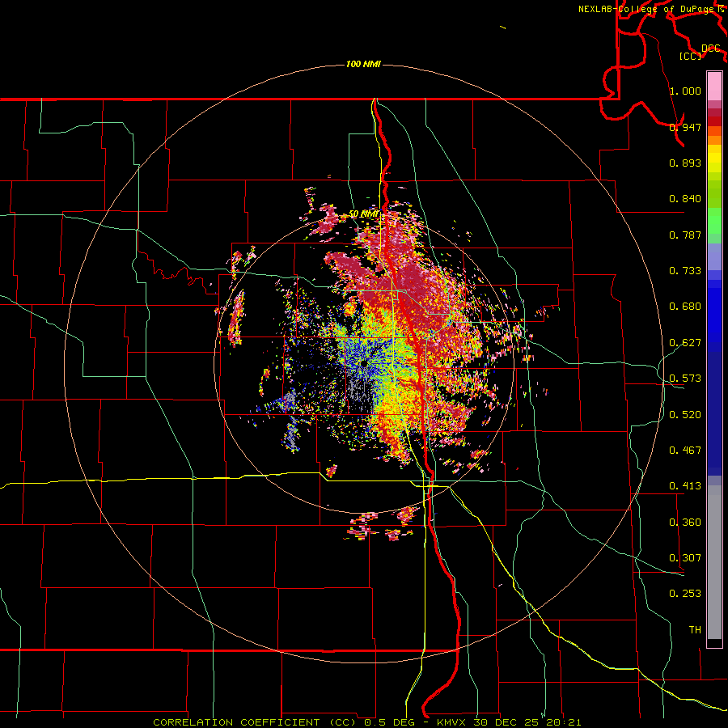728x728 pixels.
Task: Click the TH threshold label
Action: 695,630
